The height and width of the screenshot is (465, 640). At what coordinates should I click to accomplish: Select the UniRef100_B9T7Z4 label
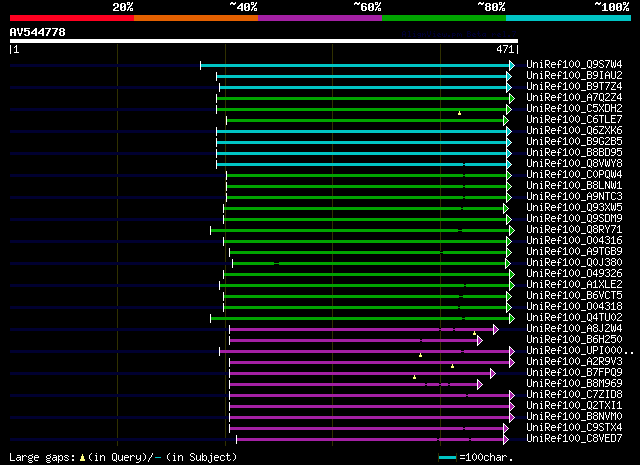tap(574, 87)
